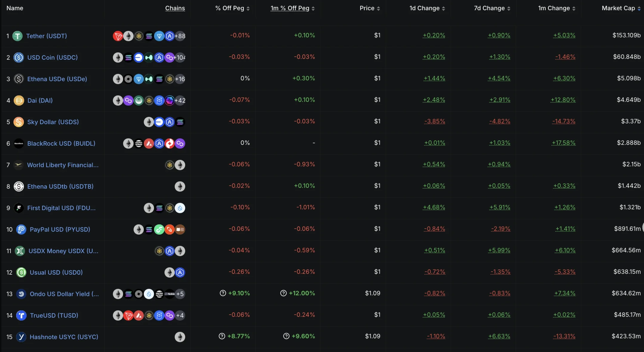
Task: Click the question mark beside +9.10% off peg
Action: 223,293
